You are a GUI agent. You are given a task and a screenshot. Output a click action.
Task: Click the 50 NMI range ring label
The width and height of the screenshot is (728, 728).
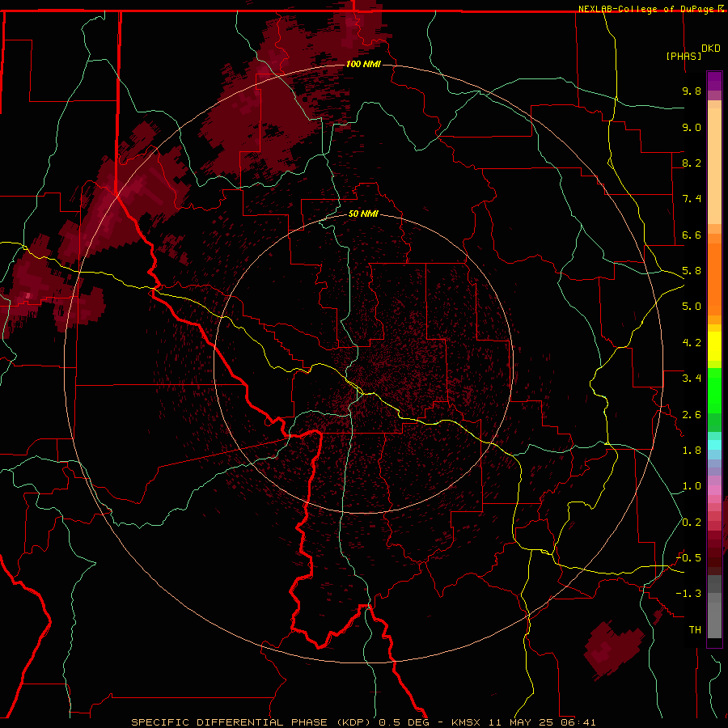pyautogui.click(x=363, y=214)
